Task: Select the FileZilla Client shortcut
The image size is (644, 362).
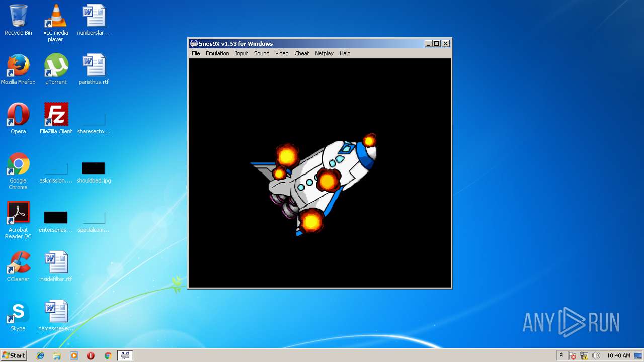Action: click(x=55, y=119)
